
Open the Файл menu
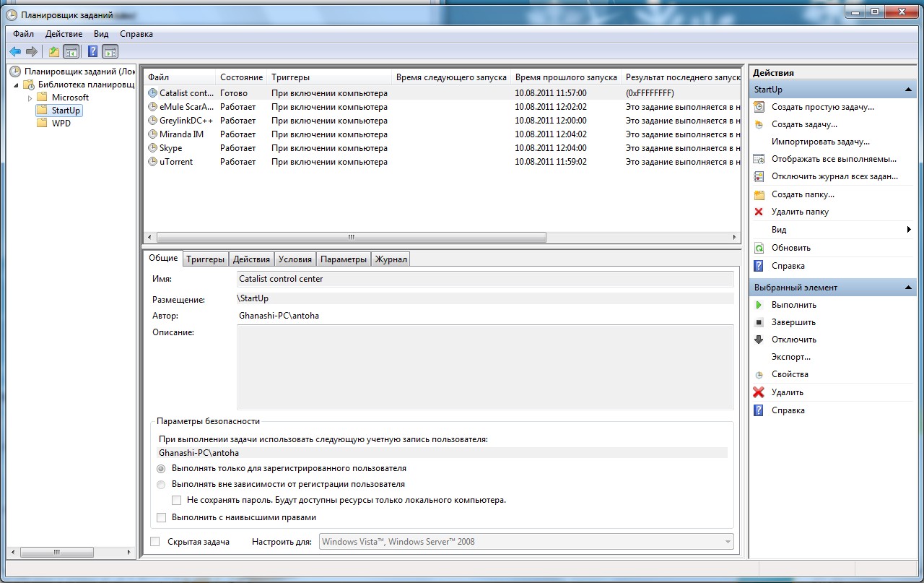[x=23, y=34]
